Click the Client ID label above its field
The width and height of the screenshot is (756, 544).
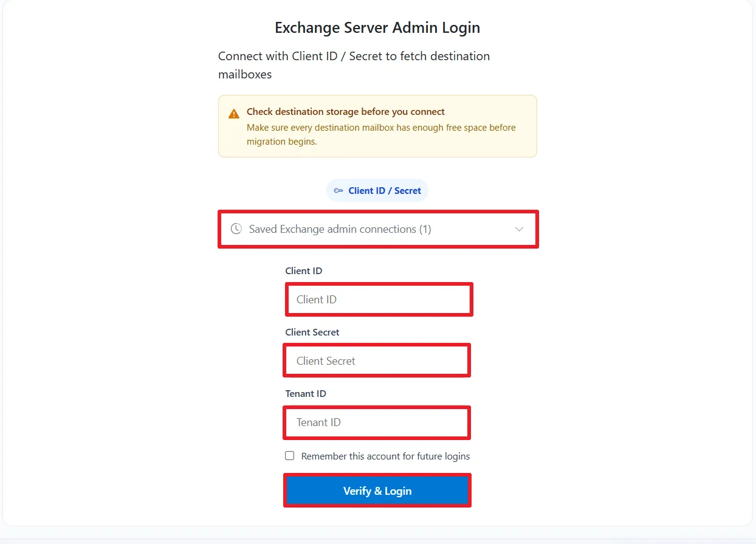pyautogui.click(x=304, y=271)
